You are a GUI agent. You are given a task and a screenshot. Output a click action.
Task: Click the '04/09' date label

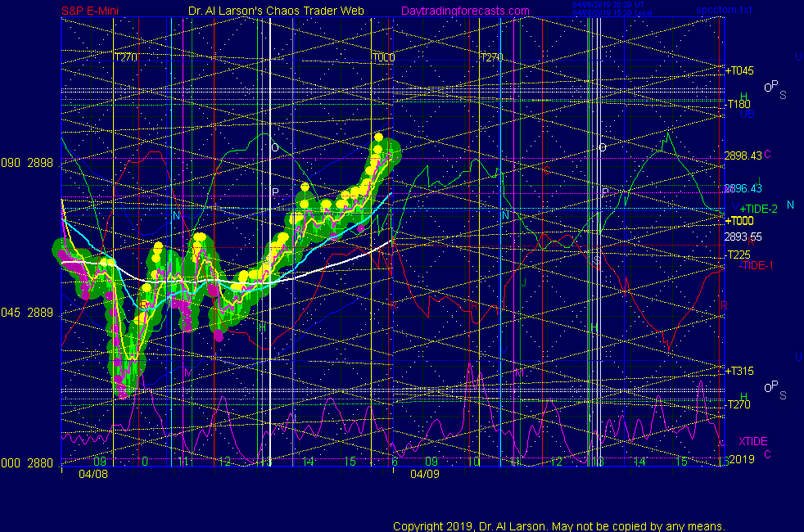click(x=425, y=474)
